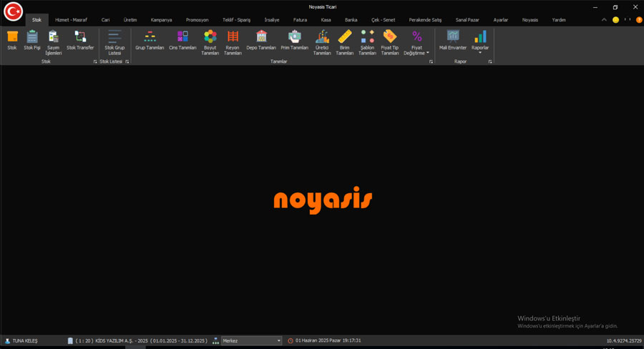Open Stok Grup Listesi
The image size is (644, 349).
point(114,42)
